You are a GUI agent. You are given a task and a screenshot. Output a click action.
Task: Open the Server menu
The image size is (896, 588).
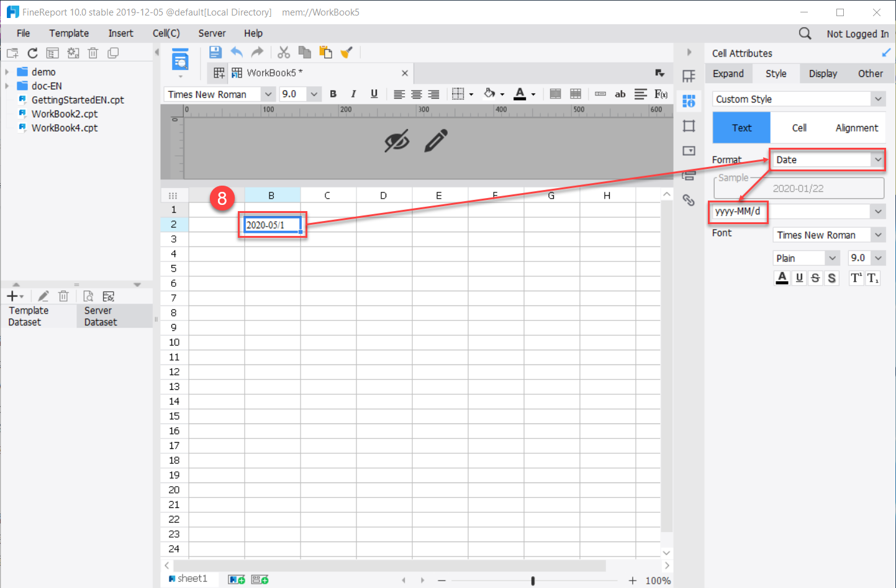tap(212, 33)
